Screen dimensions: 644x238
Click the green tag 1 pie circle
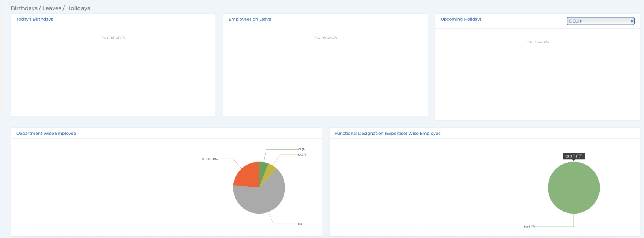coord(573,187)
